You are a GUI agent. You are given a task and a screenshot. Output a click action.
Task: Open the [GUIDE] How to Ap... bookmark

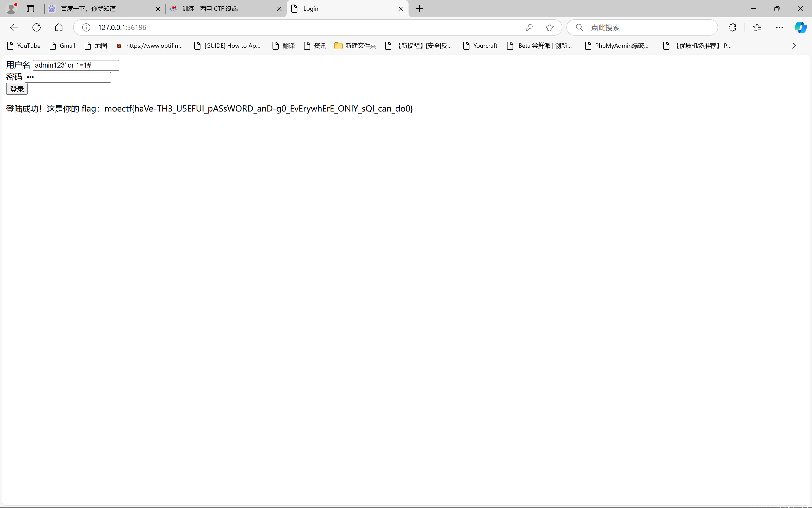228,46
